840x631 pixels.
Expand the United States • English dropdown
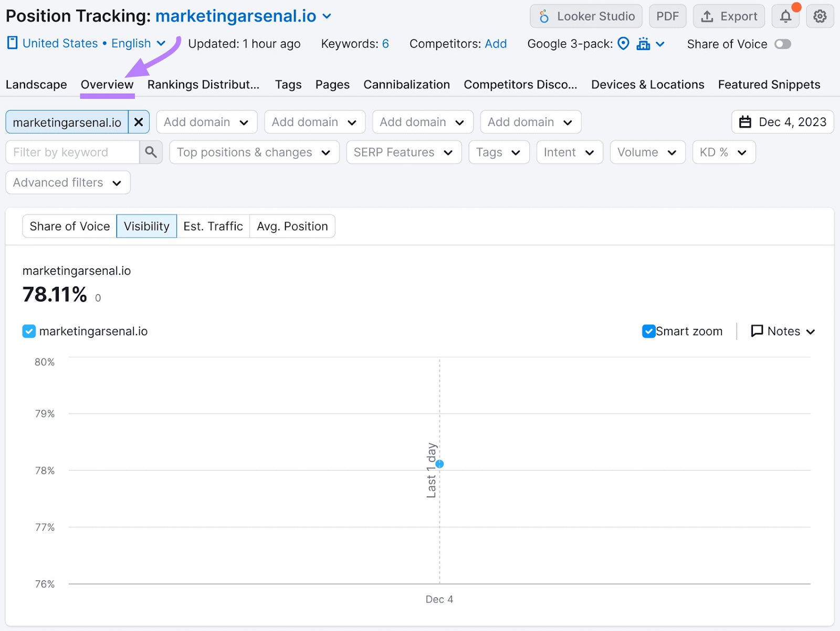coord(161,43)
